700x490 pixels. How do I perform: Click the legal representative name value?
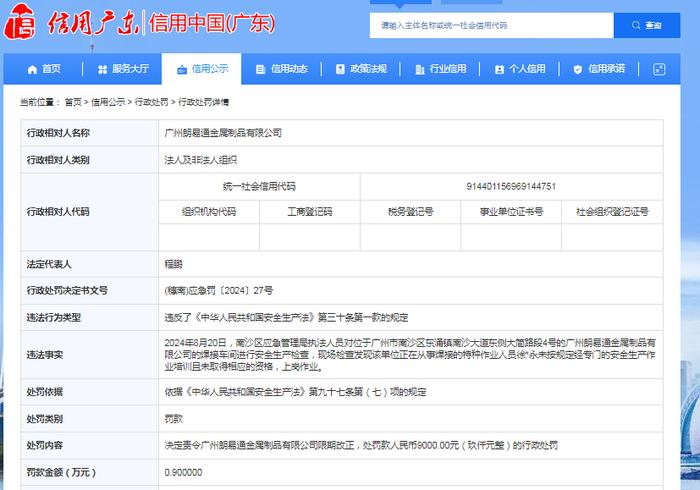[x=174, y=264]
